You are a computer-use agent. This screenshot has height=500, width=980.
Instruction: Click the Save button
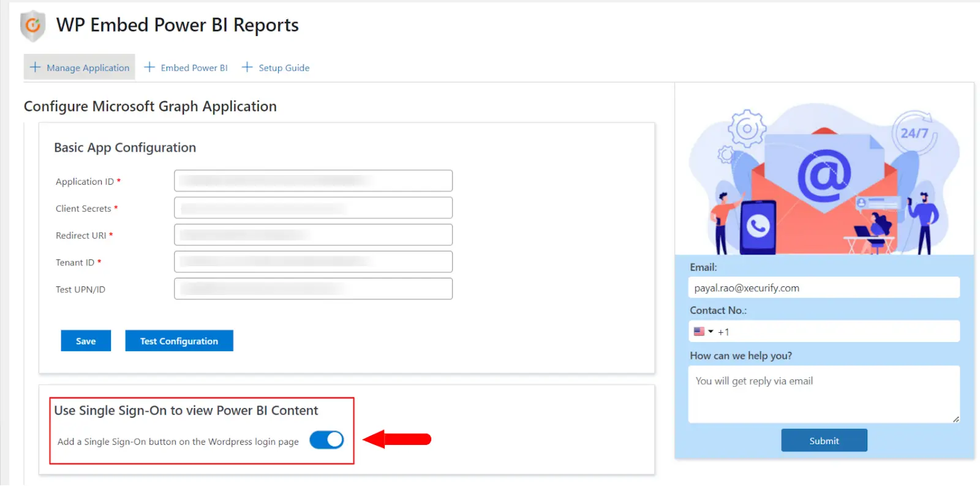click(x=86, y=341)
